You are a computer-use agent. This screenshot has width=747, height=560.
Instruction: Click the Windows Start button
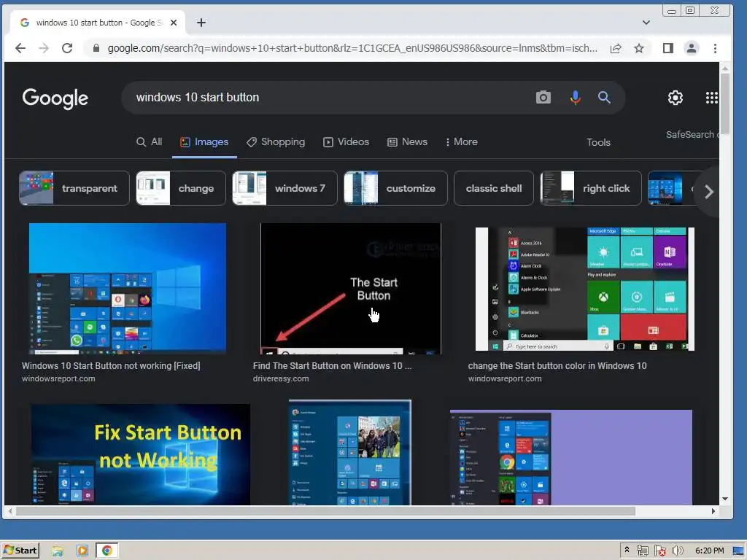pyautogui.click(x=20, y=551)
